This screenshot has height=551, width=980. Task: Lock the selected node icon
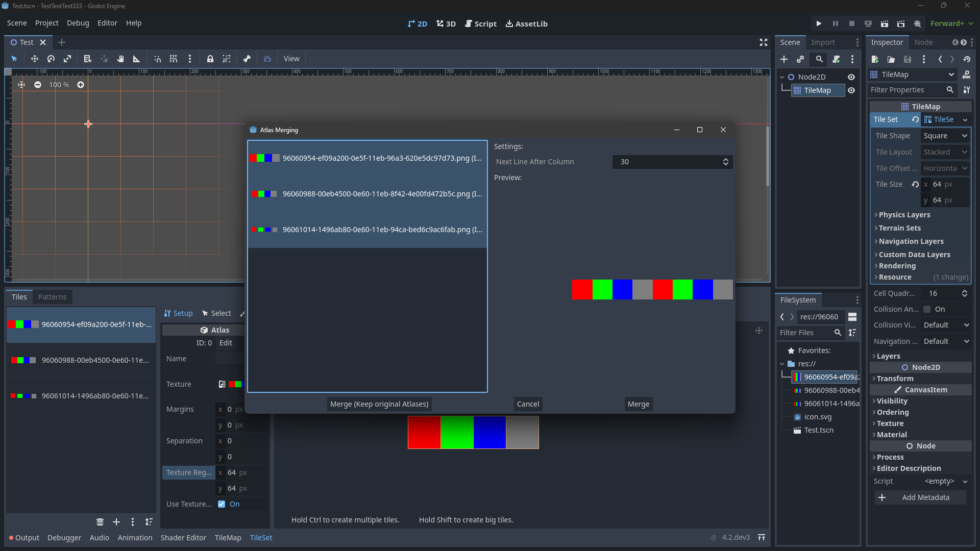click(x=210, y=58)
